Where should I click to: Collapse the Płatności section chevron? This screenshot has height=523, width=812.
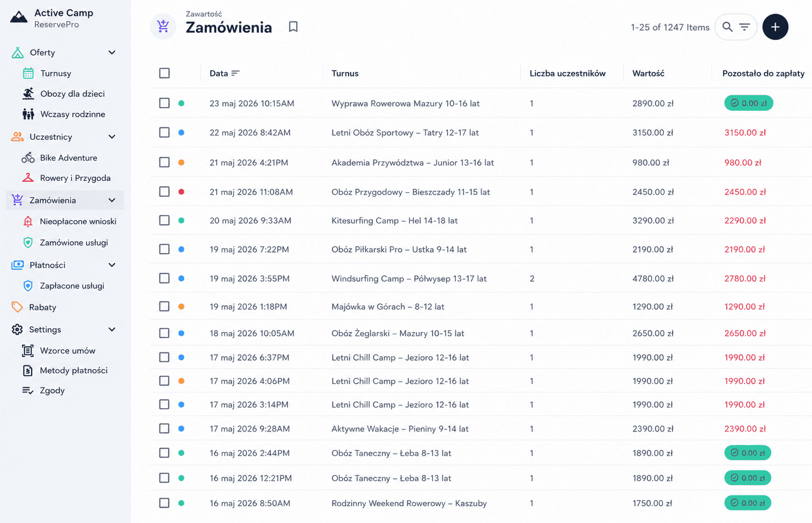click(112, 265)
